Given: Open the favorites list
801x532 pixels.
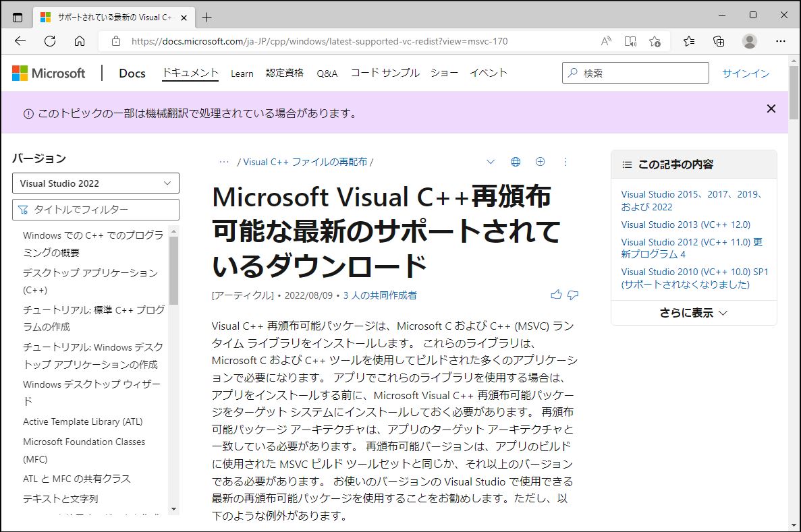Looking at the screenshot, I should [x=688, y=41].
